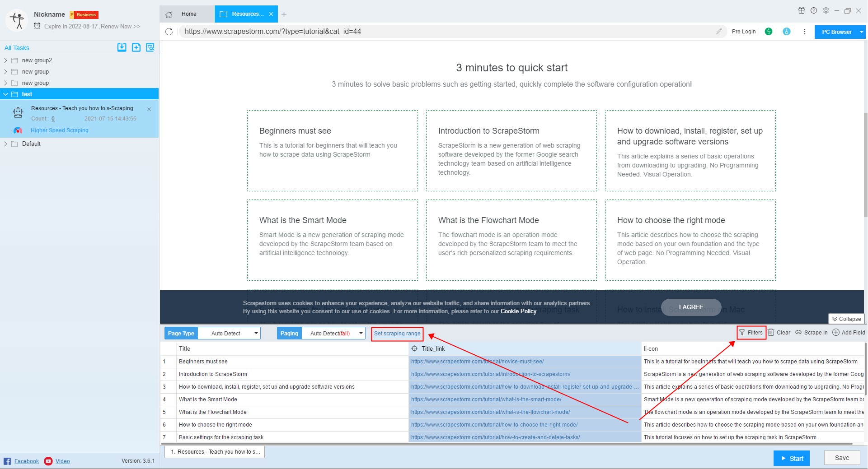Viewport: 868px width, 469px height.
Task: Open the gift icon in title bar
Action: tap(801, 11)
